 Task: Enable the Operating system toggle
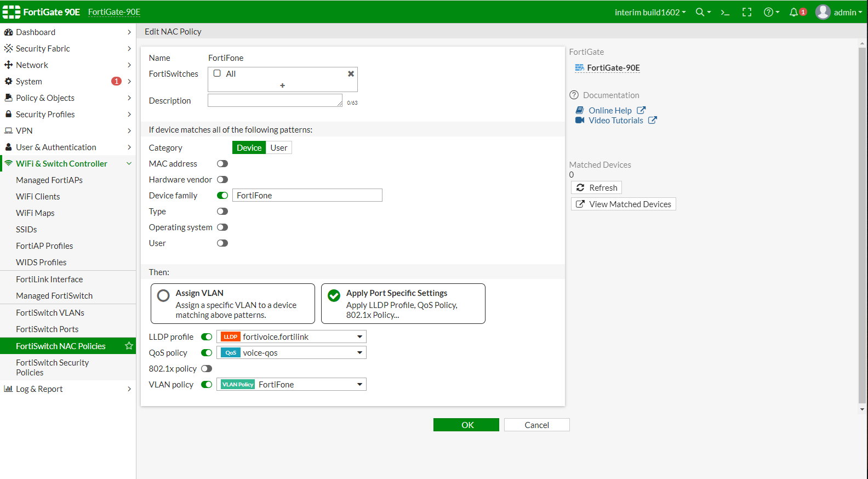pyautogui.click(x=222, y=227)
